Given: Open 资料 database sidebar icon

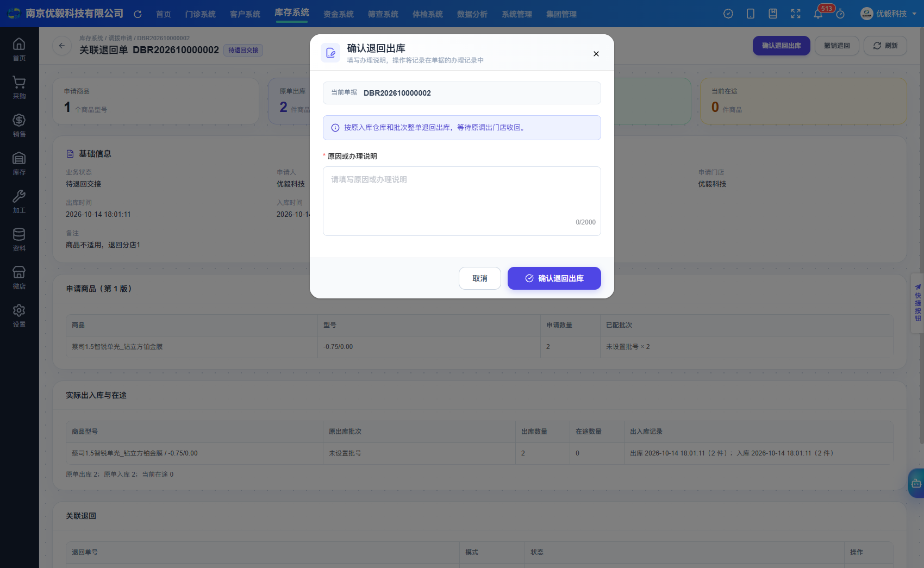Looking at the screenshot, I should pyautogui.click(x=19, y=239).
